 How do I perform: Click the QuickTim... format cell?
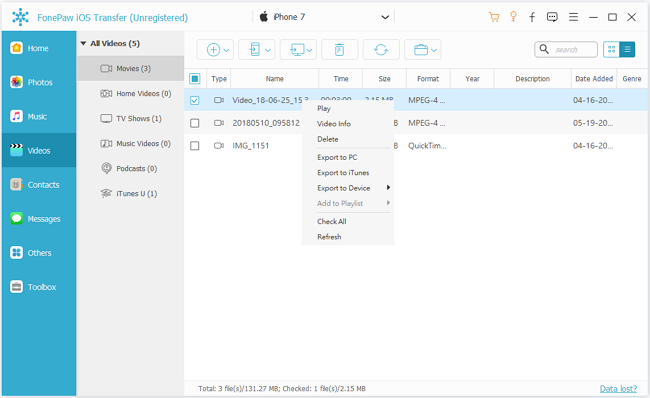(x=427, y=146)
